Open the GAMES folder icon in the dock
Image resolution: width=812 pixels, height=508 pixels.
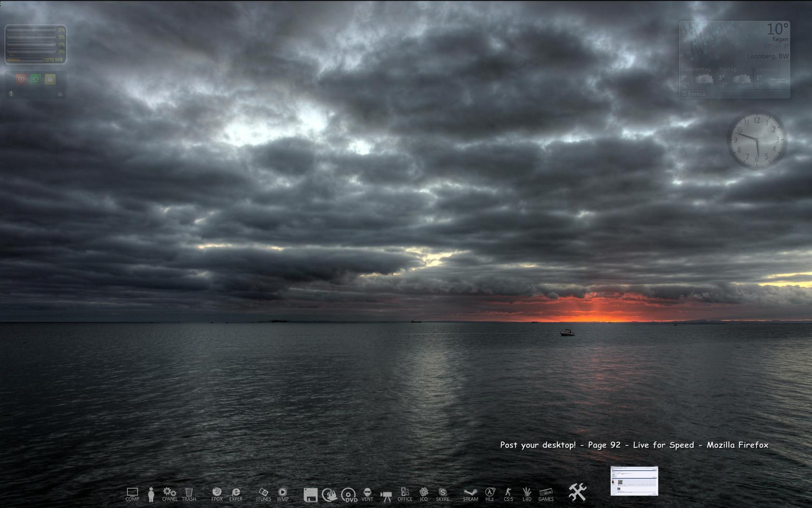tap(546, 494)
